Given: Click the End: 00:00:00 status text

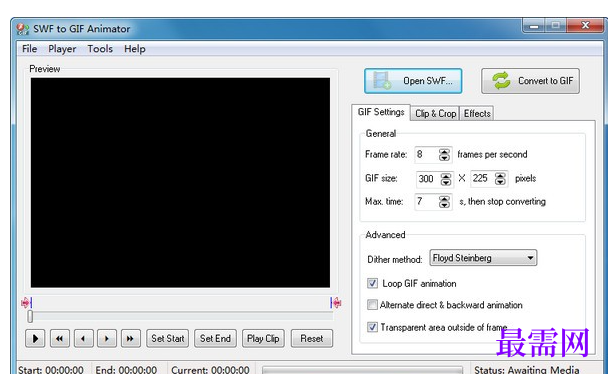Looking at the screenshot, I should [126, 370].
